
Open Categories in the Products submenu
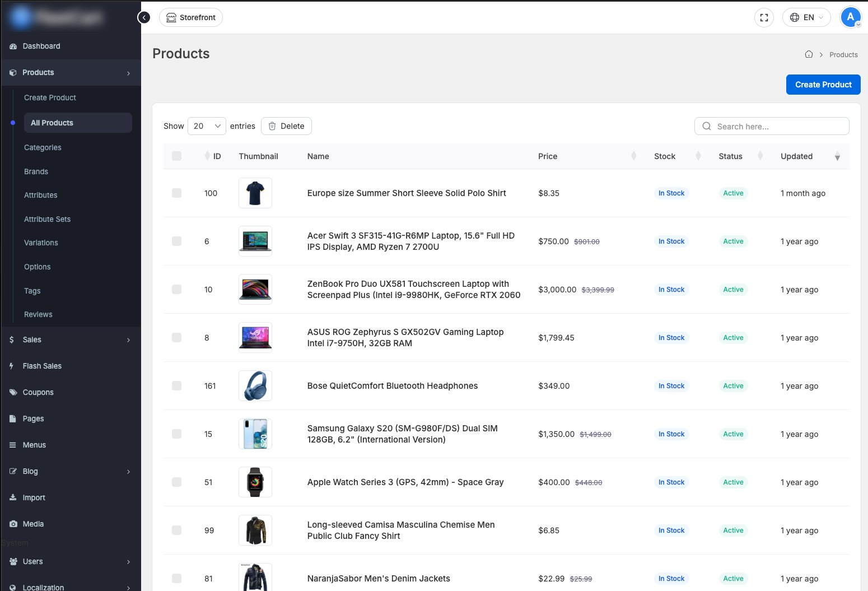[x=43, y=147]
